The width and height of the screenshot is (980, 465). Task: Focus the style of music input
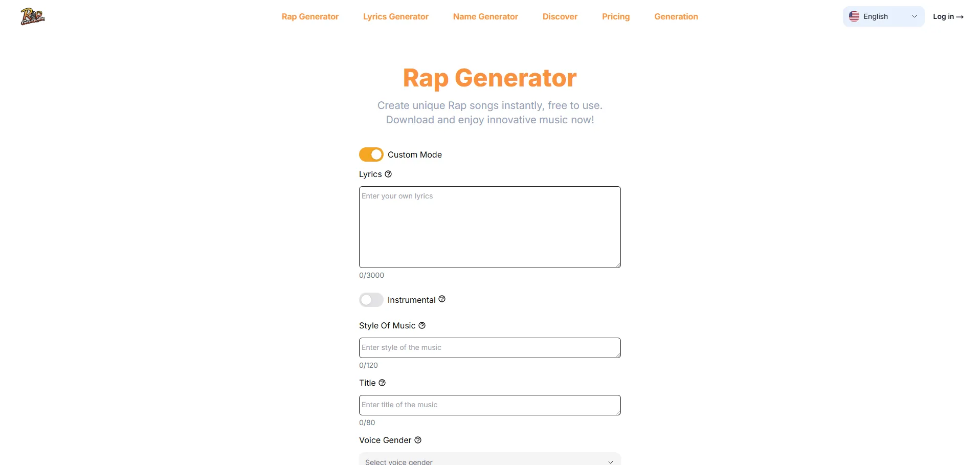point(489,348)
